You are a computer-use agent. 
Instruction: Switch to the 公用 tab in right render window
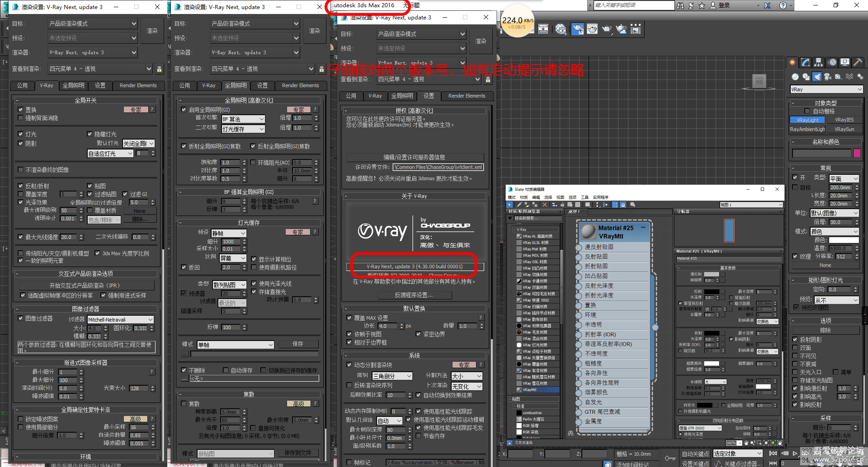click(x=351, y=96)
